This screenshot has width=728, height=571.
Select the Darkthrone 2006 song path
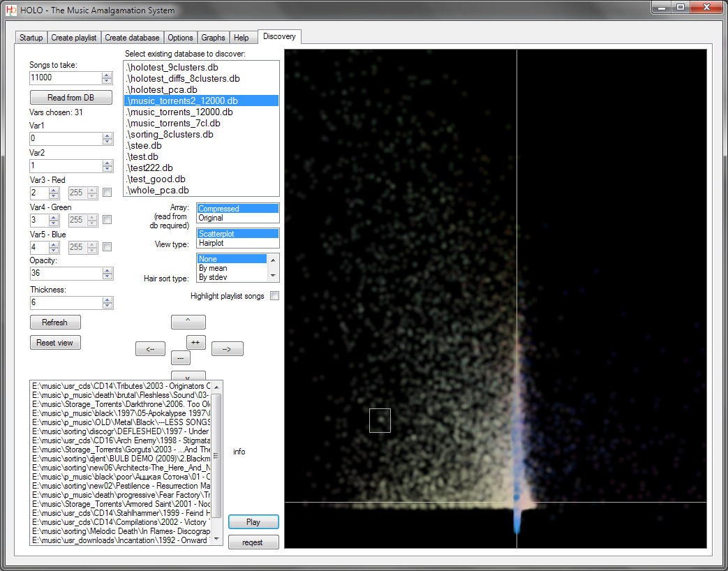click(x=121, y=404)
